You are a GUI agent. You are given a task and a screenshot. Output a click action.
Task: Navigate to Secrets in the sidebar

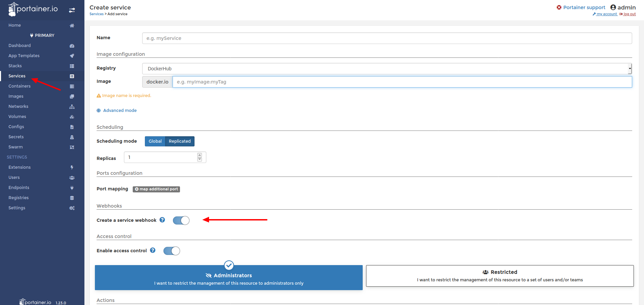point(16,137)
